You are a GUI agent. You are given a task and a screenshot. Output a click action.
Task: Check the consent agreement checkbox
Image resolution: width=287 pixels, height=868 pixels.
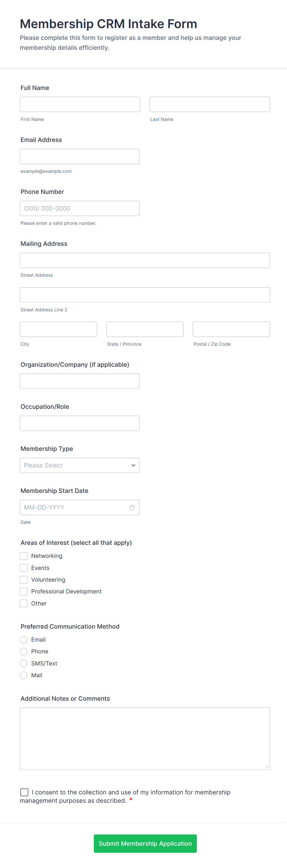tap(24, 792)
